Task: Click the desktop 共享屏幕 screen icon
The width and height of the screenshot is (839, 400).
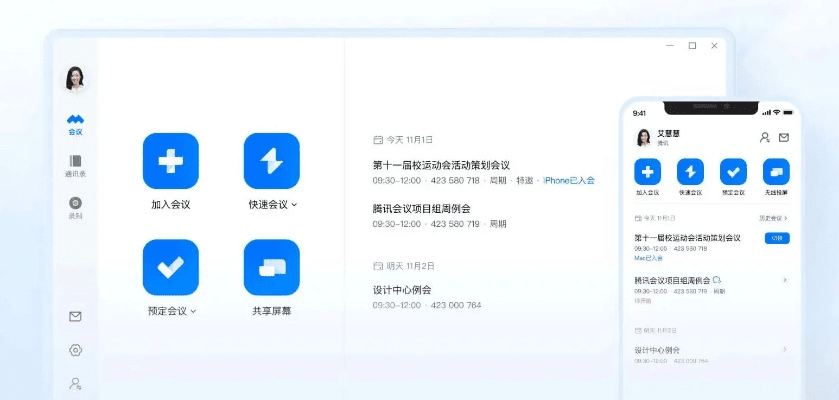Action: [272, 267]
